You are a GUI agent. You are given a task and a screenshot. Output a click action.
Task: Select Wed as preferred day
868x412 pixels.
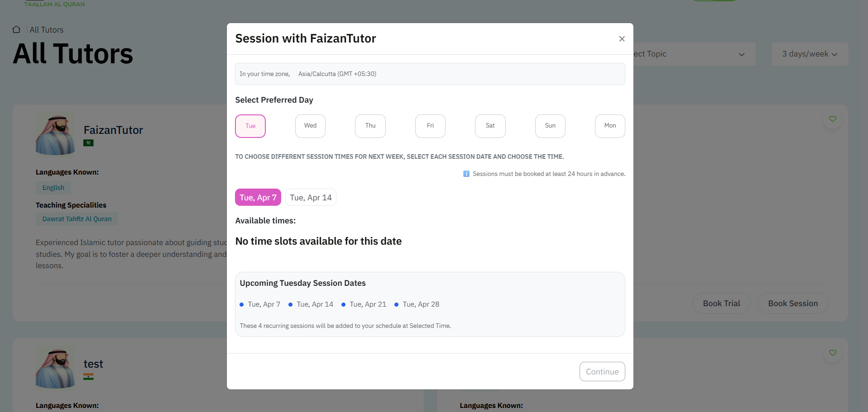pyautogui.click(x=310, y=126)
